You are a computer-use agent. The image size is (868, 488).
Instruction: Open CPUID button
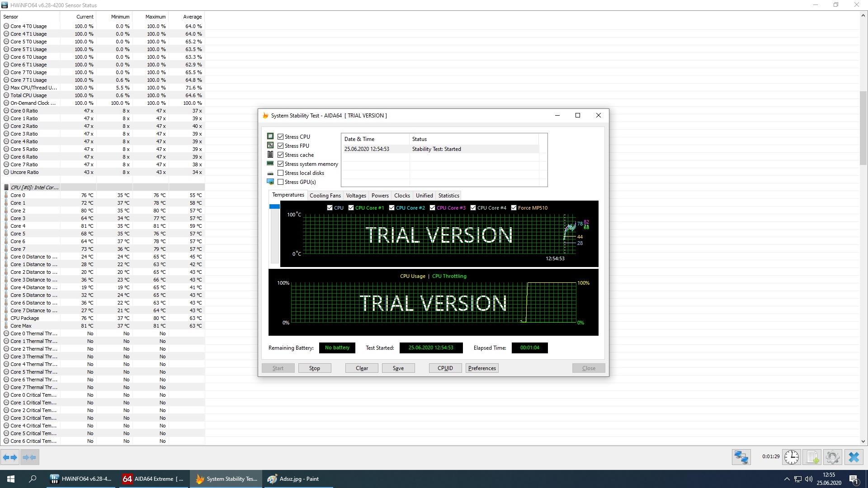pos(445,368)
